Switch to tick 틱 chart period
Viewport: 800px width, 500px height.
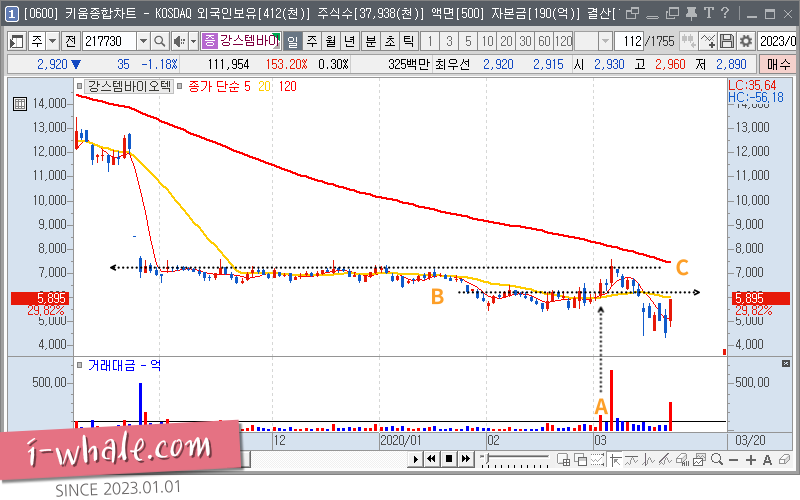pyautogui.click(x=409, y=41)
